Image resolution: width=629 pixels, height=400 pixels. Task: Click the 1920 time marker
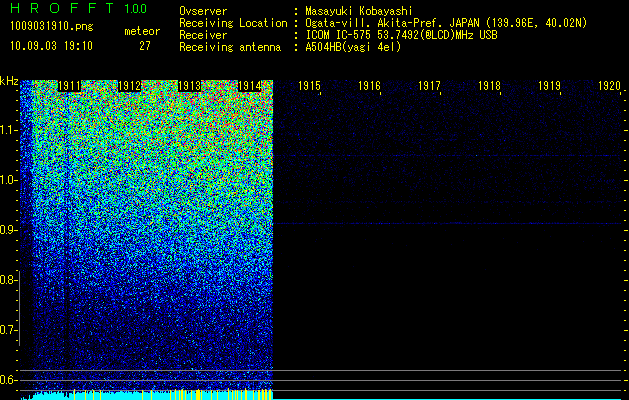(609, 86)
